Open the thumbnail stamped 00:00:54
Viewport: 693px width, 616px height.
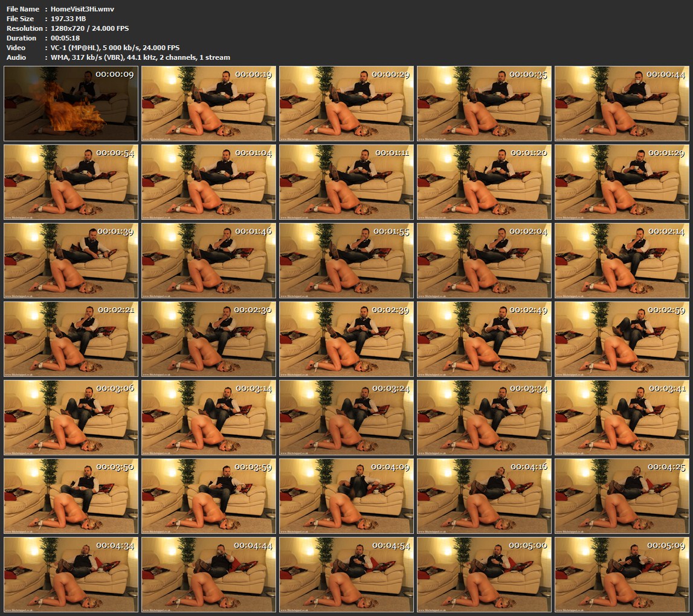tap(71, 182)
